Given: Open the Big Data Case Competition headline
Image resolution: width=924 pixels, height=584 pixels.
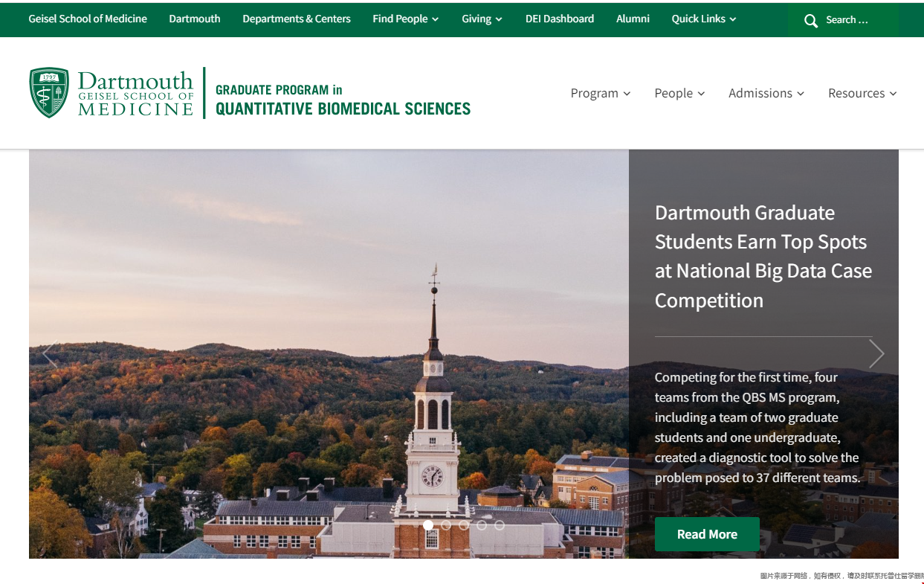Looking at the screenshot, I should [x=763, y=257].
